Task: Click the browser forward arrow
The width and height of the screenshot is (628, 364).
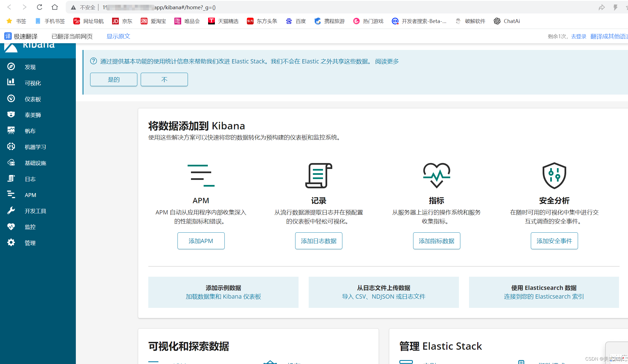Action: 24,7
